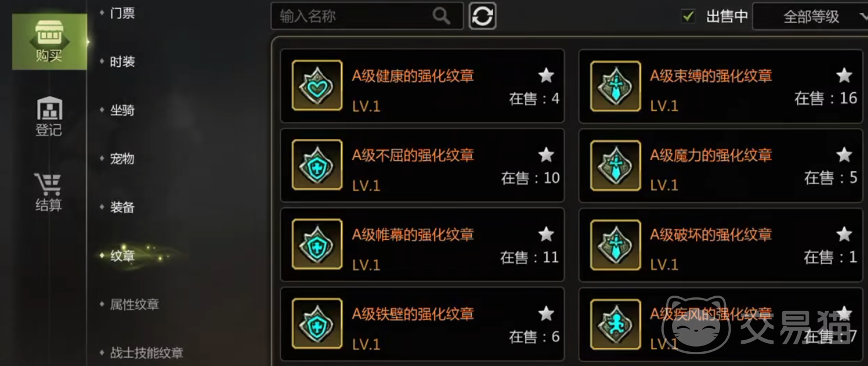Click the refresh icon beside search
Screen dimensions: 868x366
(x=482, y=16)
